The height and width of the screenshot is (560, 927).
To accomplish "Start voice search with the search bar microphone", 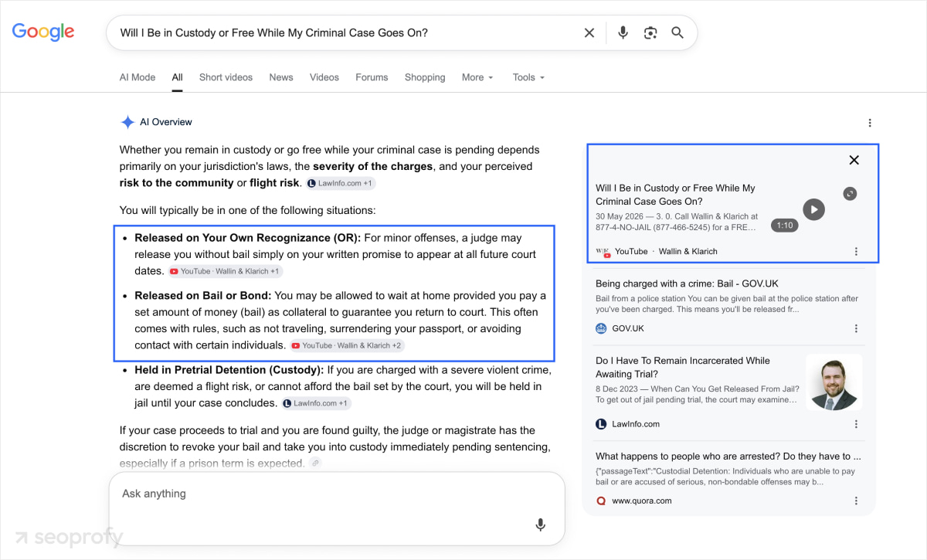I will [623, 32].
